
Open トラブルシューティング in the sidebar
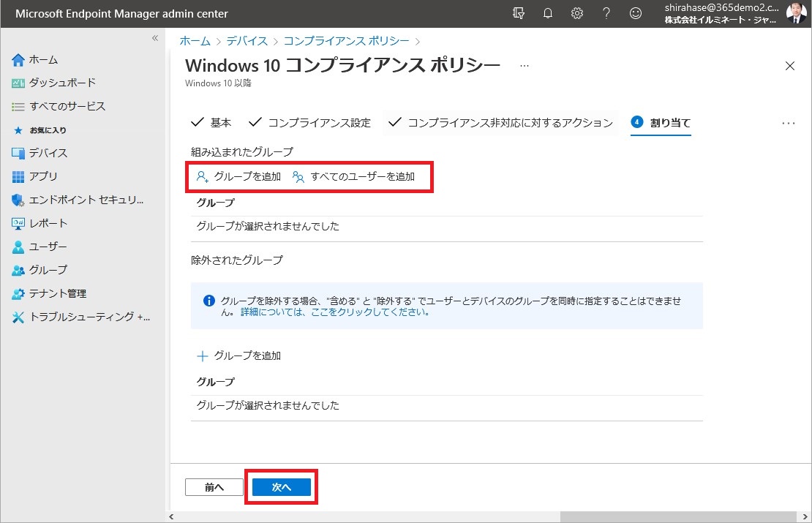click(x=89, y=317)
